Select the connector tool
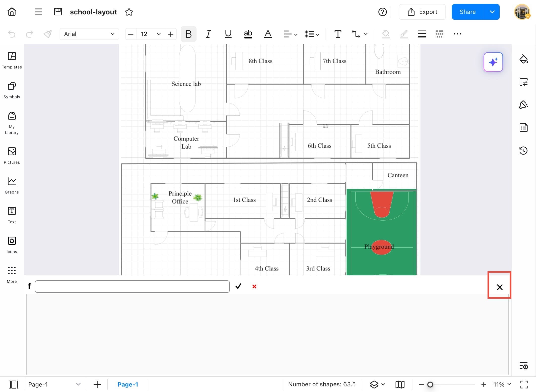The image size is (536, 392). click(356, 34)
